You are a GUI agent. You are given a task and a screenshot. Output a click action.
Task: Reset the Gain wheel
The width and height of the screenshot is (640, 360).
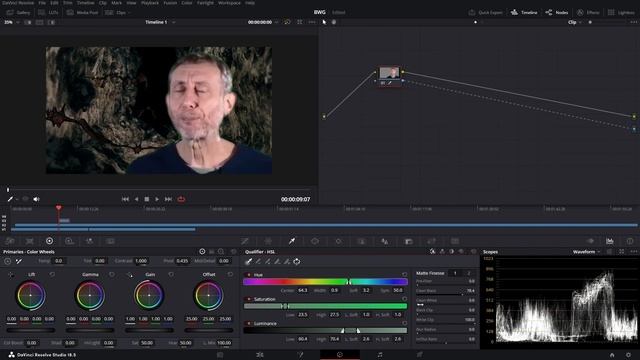(x=171, y=275)
